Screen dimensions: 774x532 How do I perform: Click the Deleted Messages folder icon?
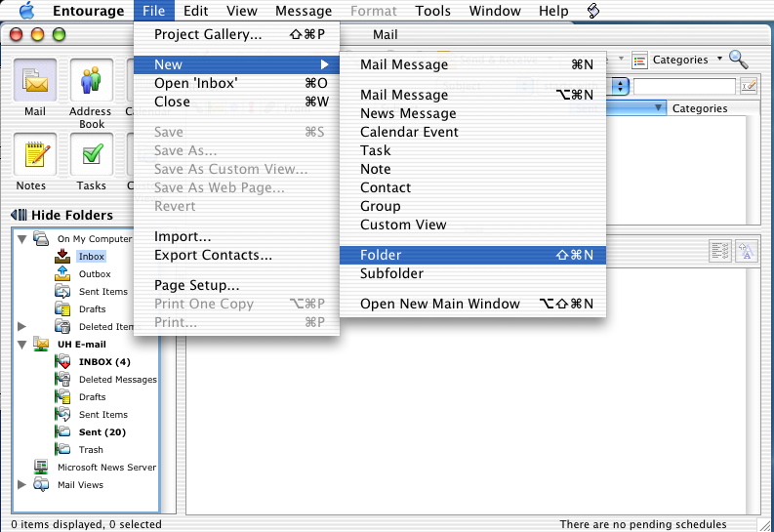[62, 379]
